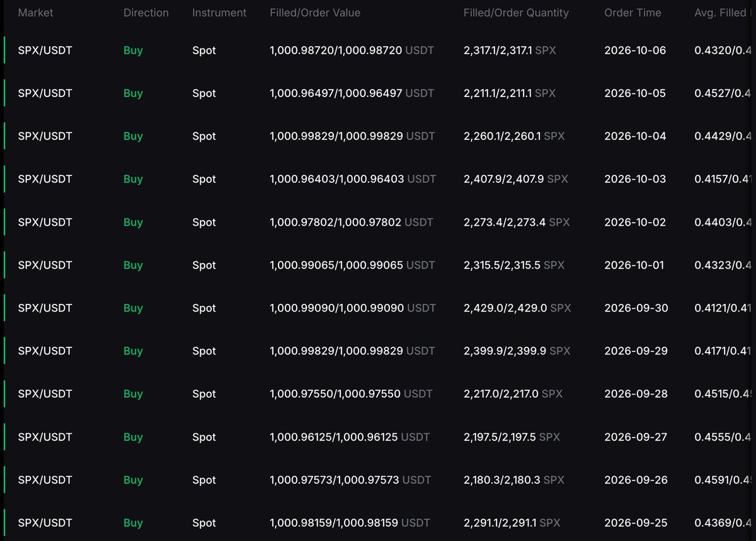Click Spot in the 2026-10-04 order row
Viewport: 756px width, 541px height.
204,136
